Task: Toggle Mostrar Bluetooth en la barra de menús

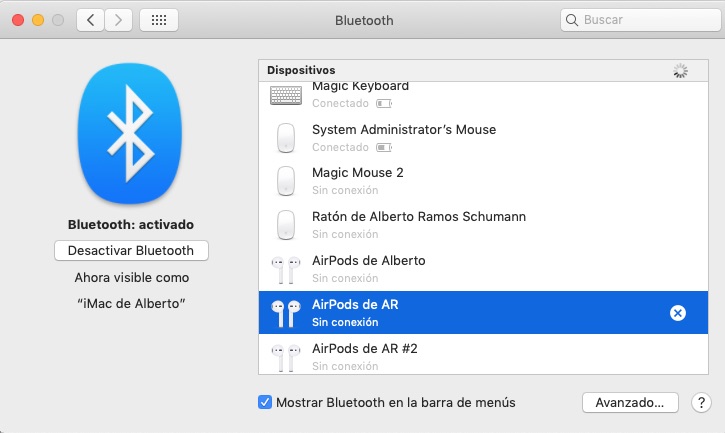Action: coord(265,402)
